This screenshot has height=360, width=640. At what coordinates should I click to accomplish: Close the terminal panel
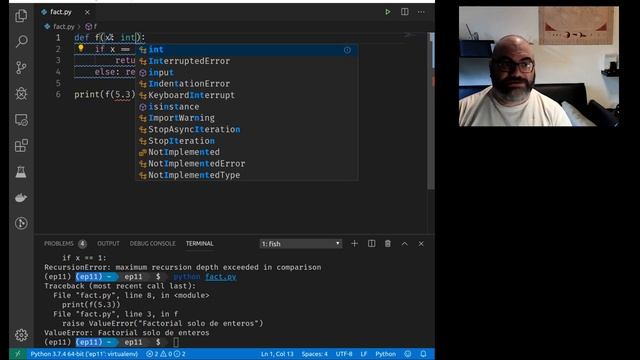pos(421,244)
